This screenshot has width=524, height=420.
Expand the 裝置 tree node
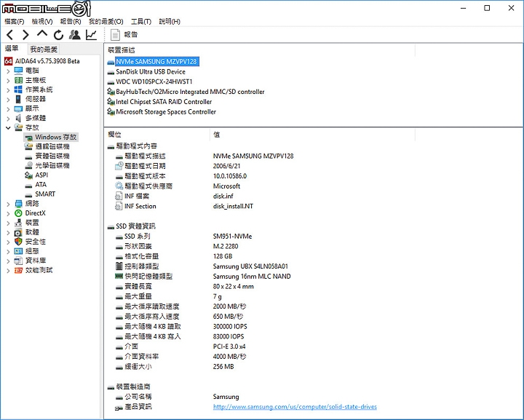8,223
